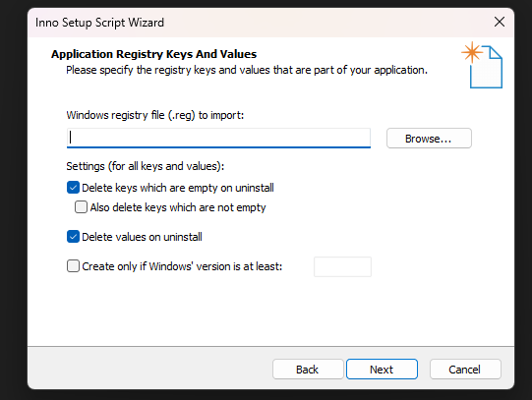Cancel the script wizard
Screen dimensions: 532x400
click(465, 370)
